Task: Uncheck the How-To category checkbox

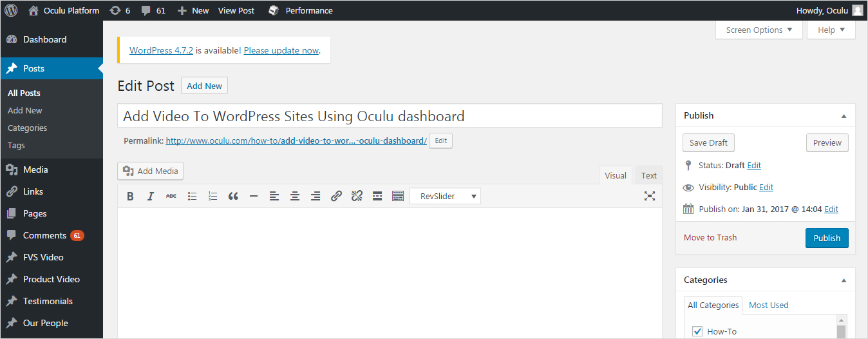Action: click(697, 331)
